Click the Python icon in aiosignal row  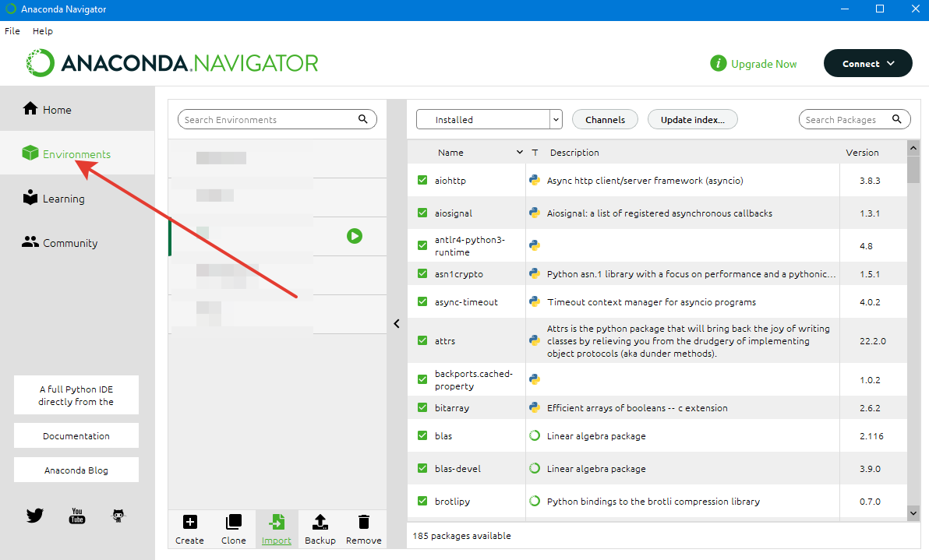click(535, 213)
